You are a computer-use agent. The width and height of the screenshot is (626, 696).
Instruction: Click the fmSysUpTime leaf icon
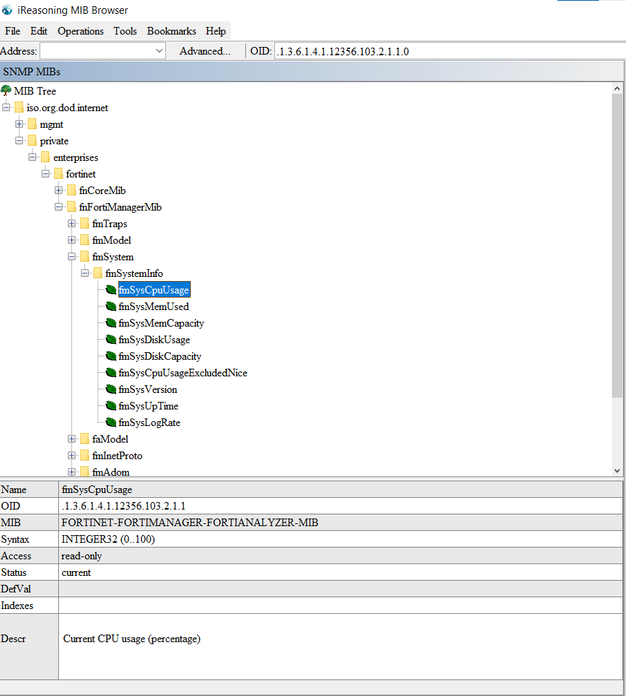pyautogui.click(x=111, y=406)
